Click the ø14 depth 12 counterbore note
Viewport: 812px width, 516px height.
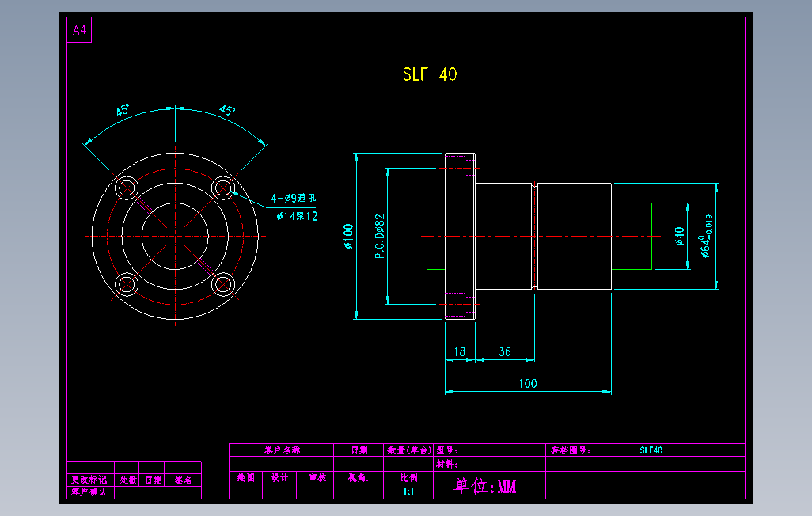pos(298,216)
